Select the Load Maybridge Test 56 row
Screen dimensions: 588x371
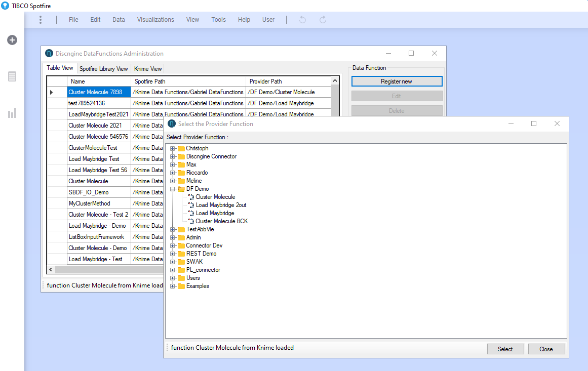[99, 170]
